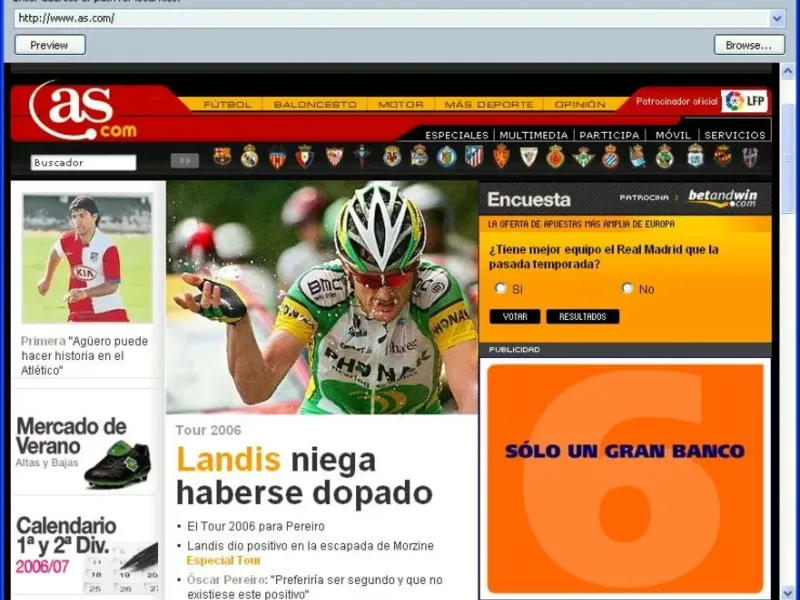This screenshot has width=800, height=600.
Task: Click the scroll down arrow of page scrollbar
Action: pos(787,593)
